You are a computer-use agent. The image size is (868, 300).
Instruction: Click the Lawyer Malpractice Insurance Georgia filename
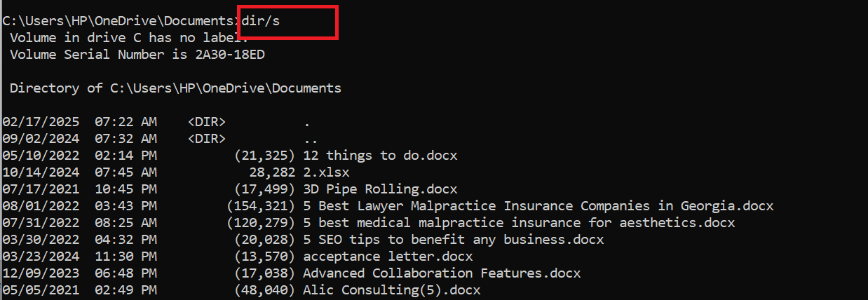point(538,205)
